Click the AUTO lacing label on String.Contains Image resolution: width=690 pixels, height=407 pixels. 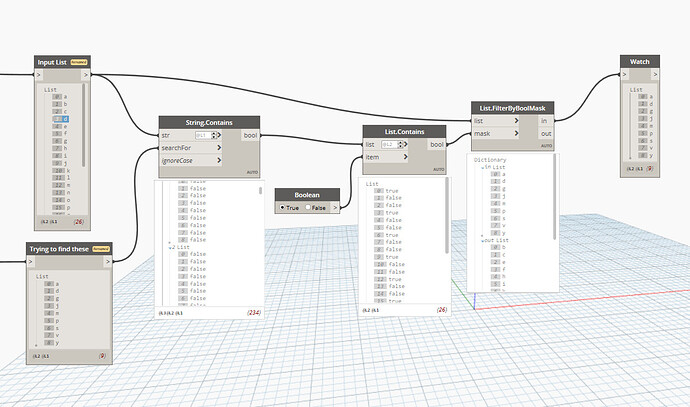252,172
